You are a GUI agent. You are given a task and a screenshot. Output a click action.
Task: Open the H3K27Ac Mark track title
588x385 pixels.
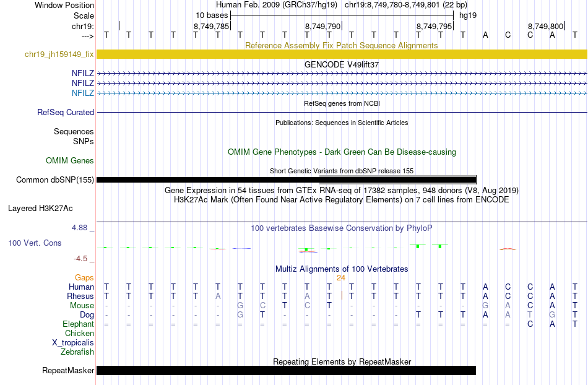tap(341, 199)
